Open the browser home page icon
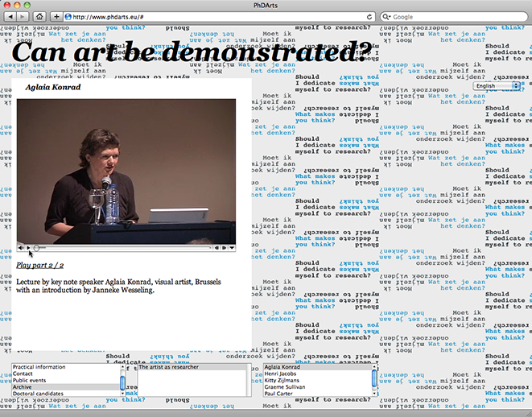Viewport: 532px width, 417px height. pyautogui.click(x=39, y=16)
